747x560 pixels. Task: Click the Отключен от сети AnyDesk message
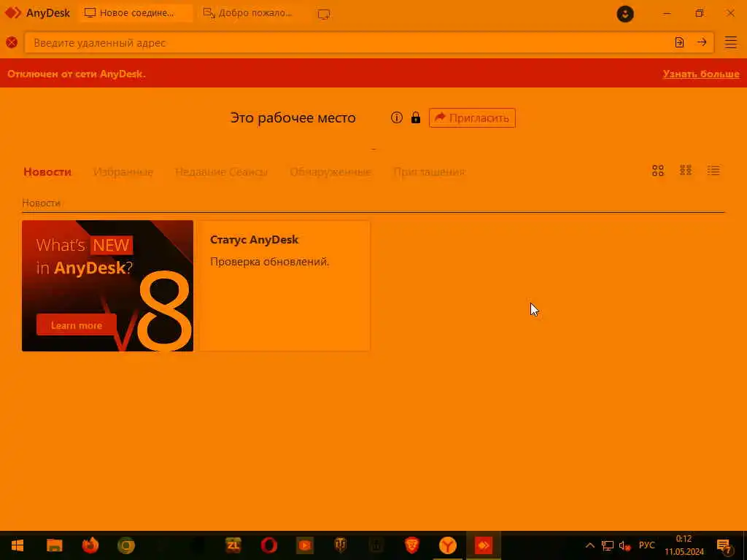76,74
